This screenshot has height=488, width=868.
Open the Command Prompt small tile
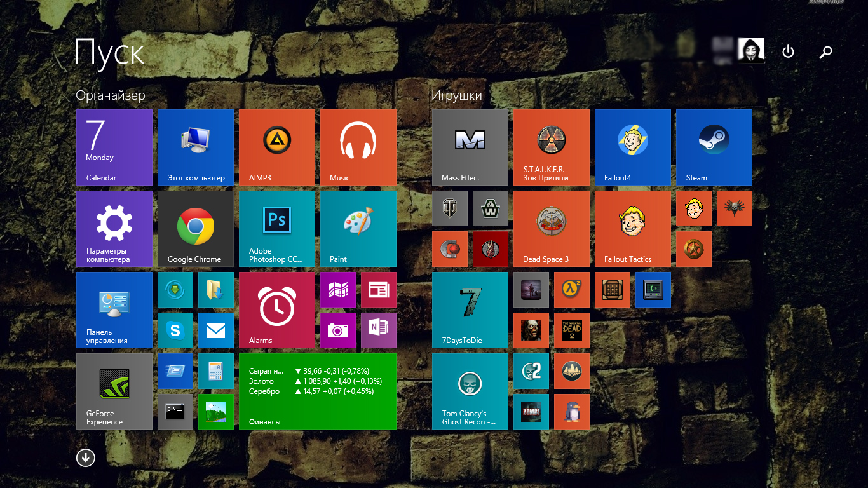tap(175, 411)
